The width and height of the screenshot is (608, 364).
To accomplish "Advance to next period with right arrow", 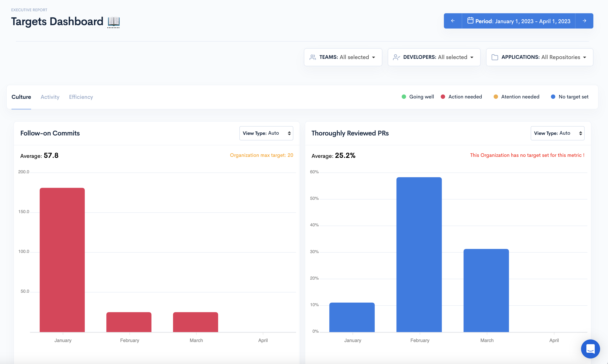I will [584, 21].
